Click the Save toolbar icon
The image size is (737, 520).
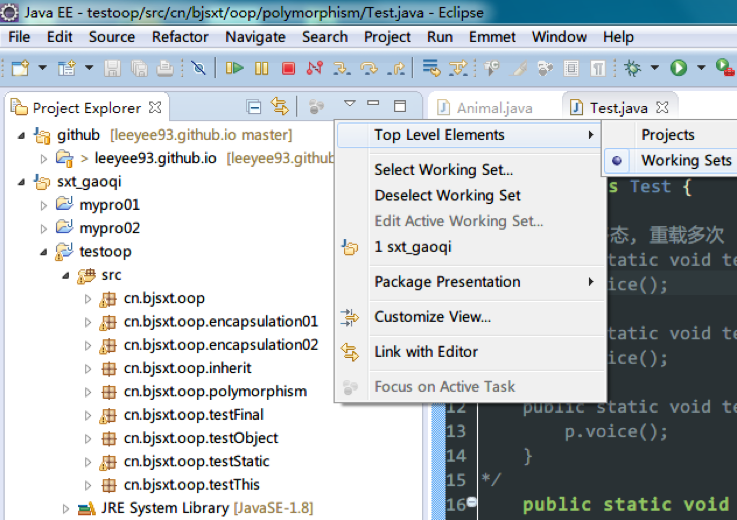(x=112, y=69)
